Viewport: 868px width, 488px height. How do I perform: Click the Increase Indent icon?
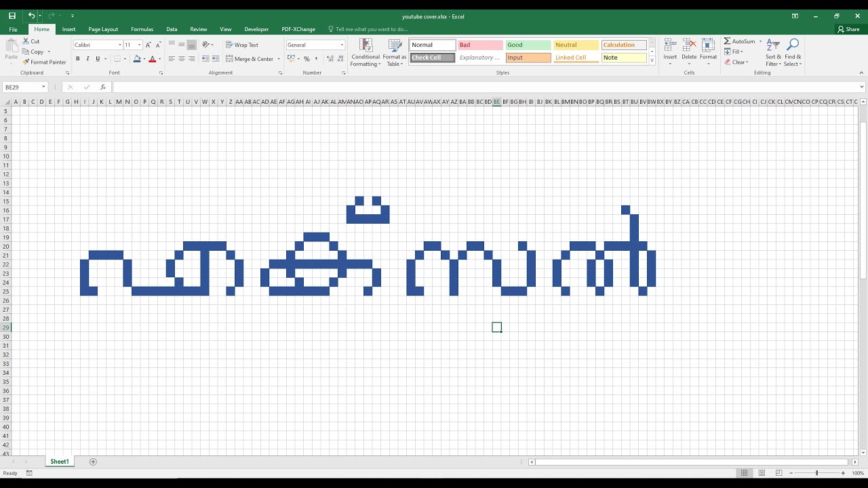[x=216, y=59]
